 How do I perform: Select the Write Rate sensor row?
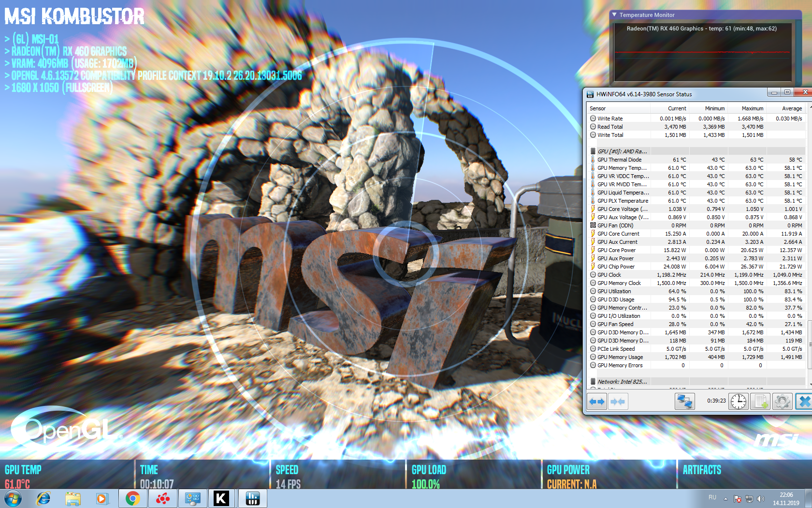(696, 119)
